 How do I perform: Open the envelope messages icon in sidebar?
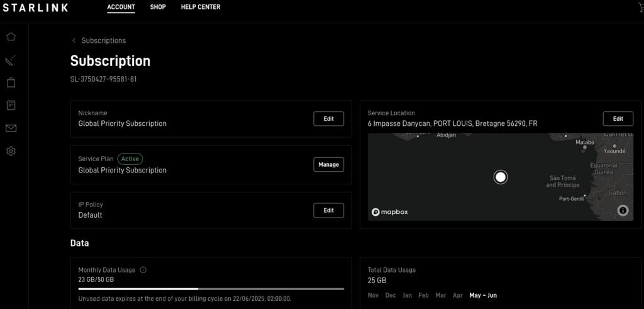[x=11, y=128]
